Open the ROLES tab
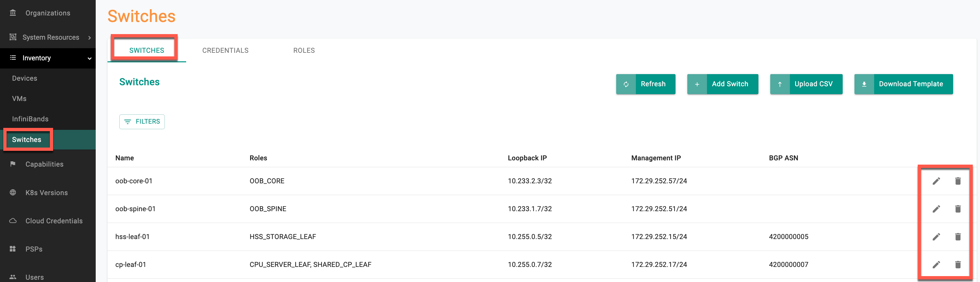980x282 pixels. pos(304,50)
